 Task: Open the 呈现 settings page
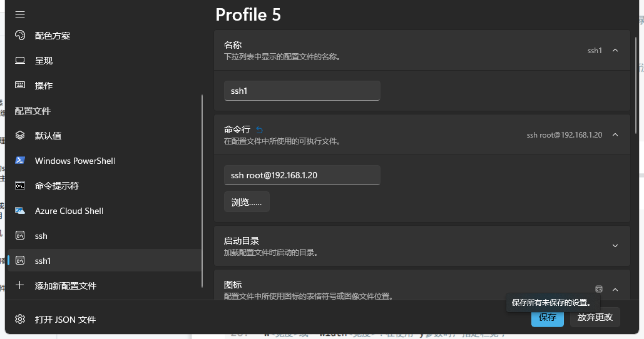click(105, 61)
